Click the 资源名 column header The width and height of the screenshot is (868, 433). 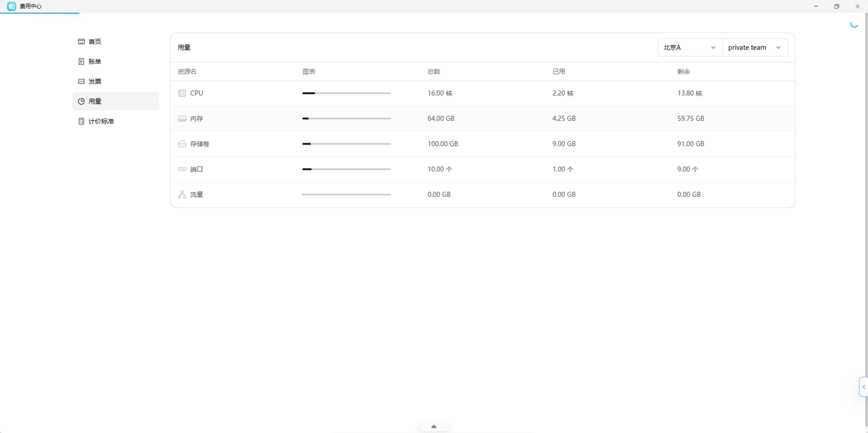187,71
